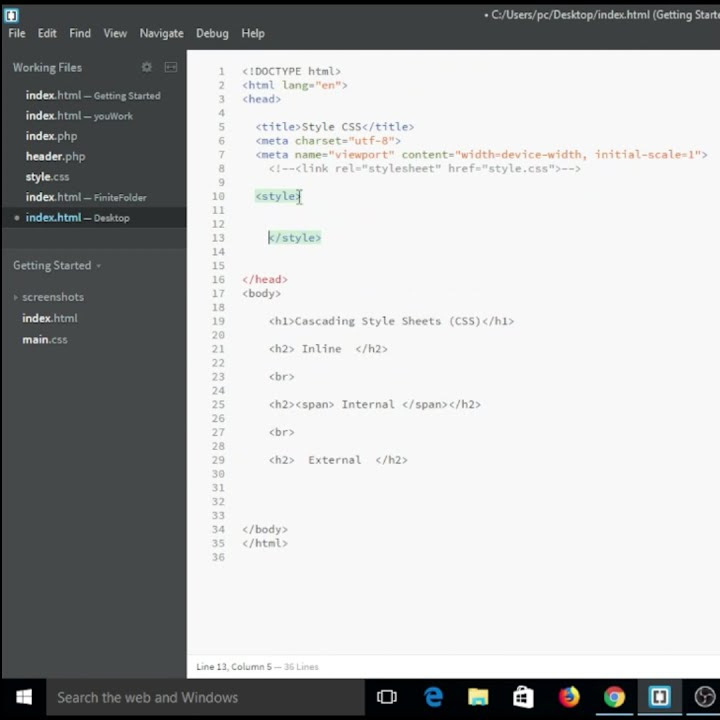Launch Firefox from the taskbar
This screenshot has width=720, height=720.
point(569,697)
